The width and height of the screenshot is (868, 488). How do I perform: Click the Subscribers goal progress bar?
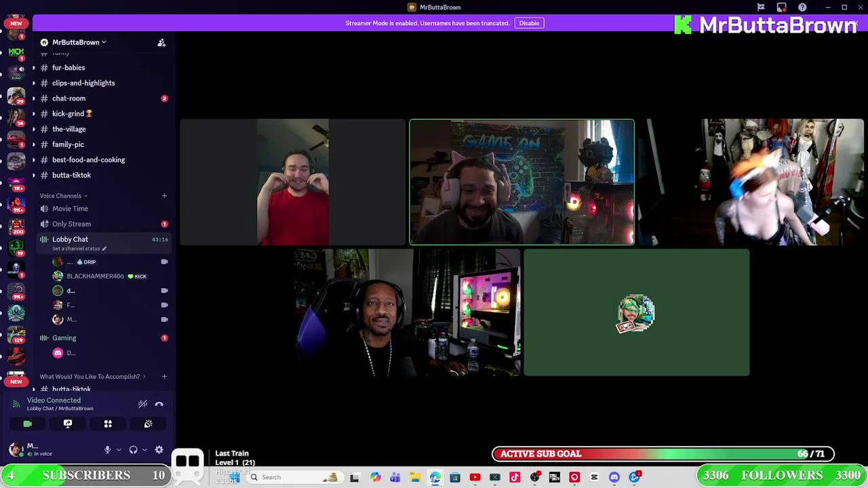[x=86, y=475]
